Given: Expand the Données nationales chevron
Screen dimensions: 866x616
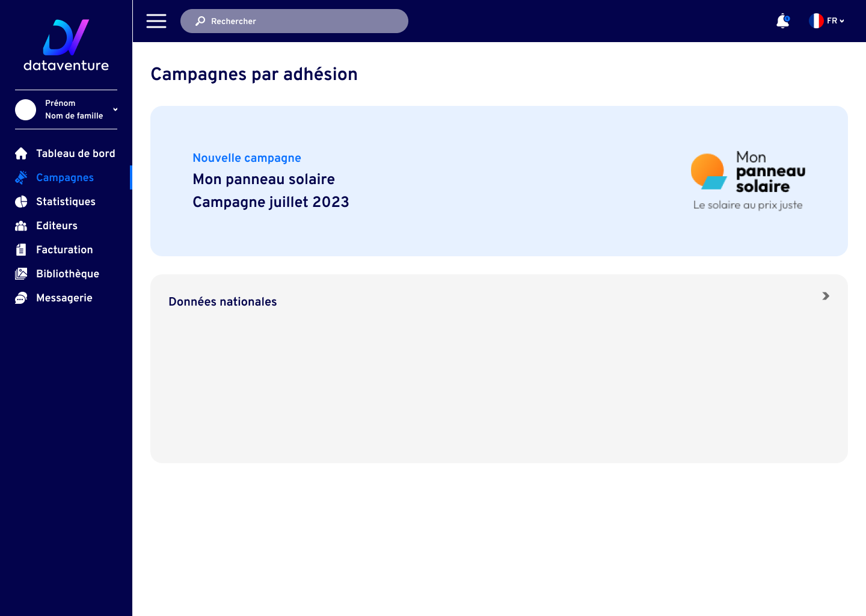Looking at the screenshot, I should point(826,296).
